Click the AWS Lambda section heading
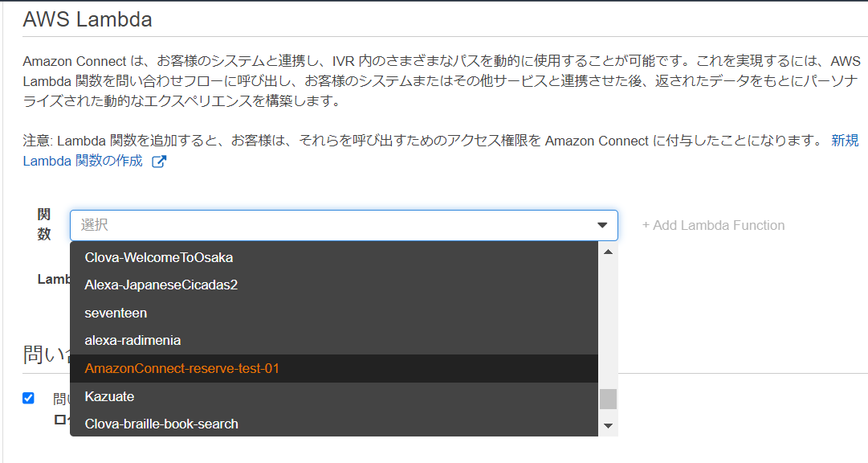 pos(88,19)
